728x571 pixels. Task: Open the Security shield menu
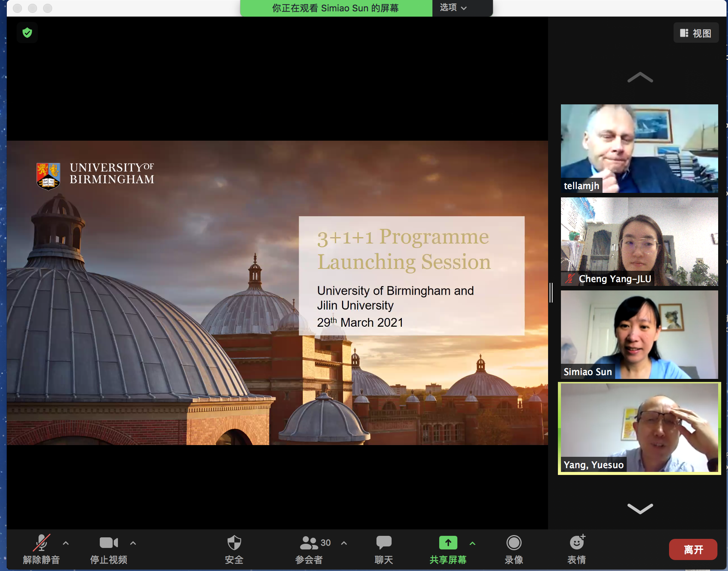click(234, 543)
